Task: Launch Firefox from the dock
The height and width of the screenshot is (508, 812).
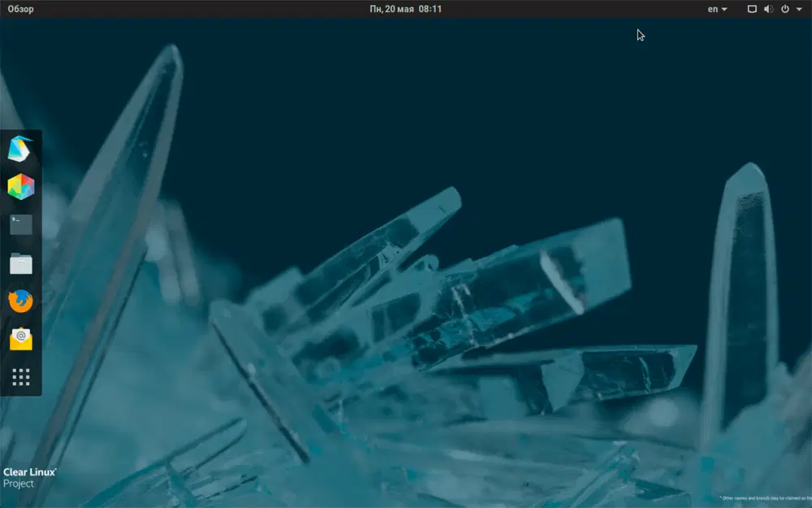Action: (x=21, y=302)
